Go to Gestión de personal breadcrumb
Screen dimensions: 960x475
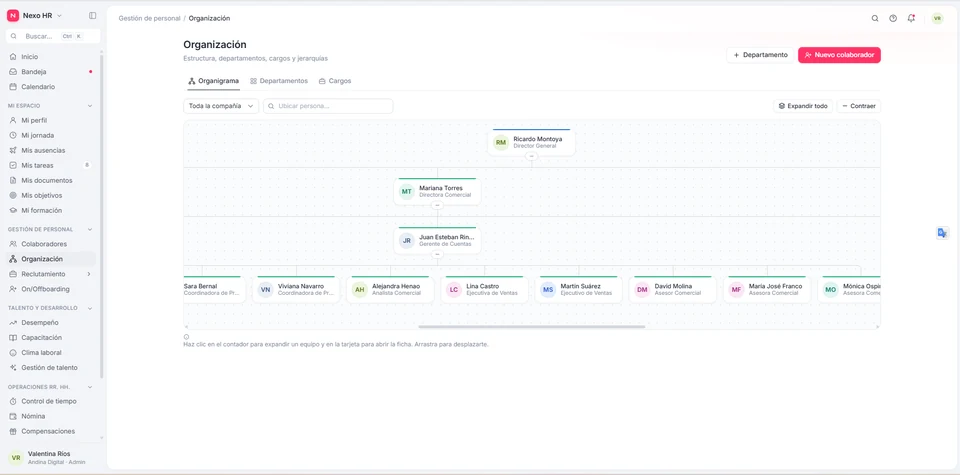(x=149, y=18)
